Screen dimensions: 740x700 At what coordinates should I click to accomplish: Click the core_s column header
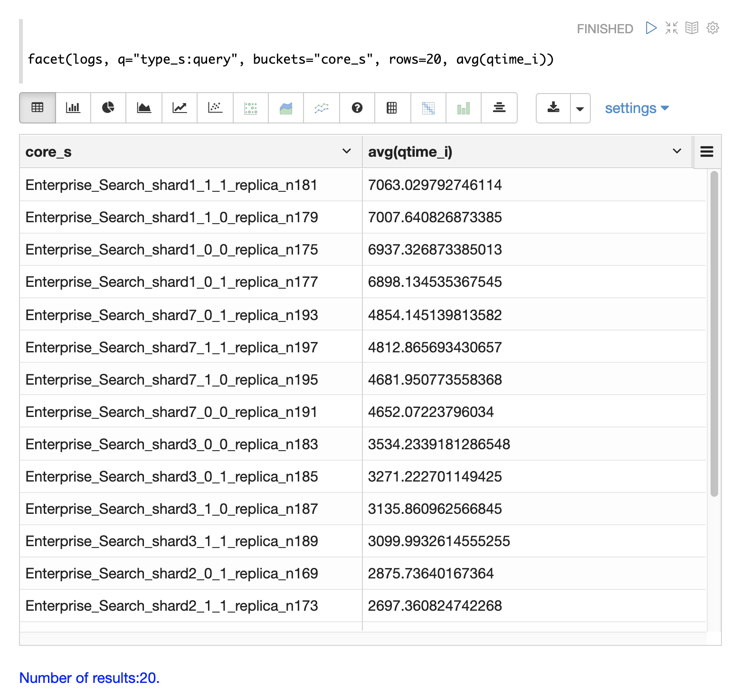point(48,152)
